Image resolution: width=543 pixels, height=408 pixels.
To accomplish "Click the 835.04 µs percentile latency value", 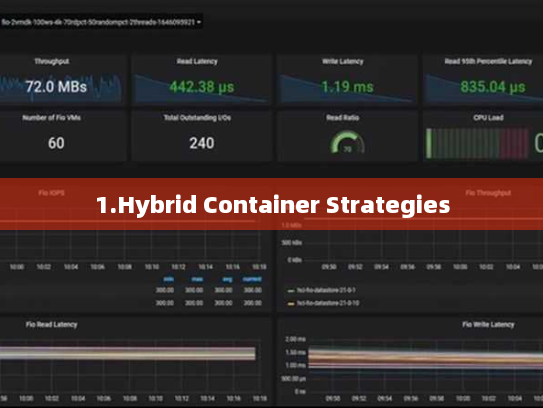I will click(x=493, y=87).
